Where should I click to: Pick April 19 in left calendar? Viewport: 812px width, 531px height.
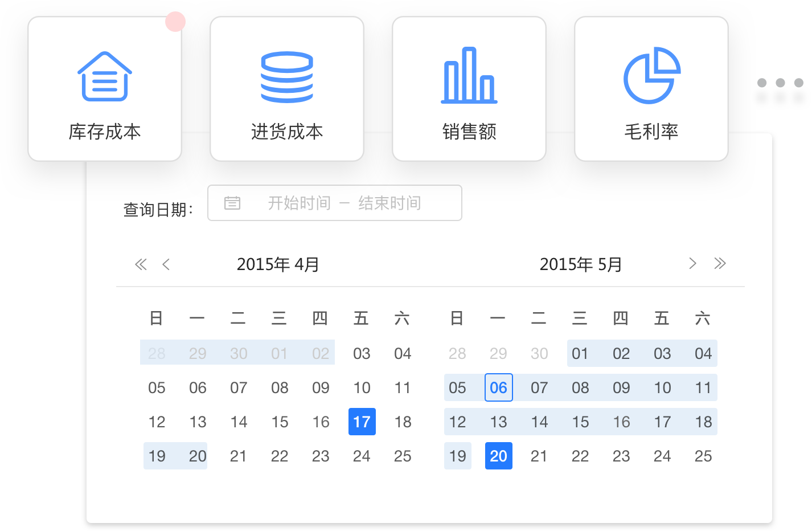tap(157, 456)
